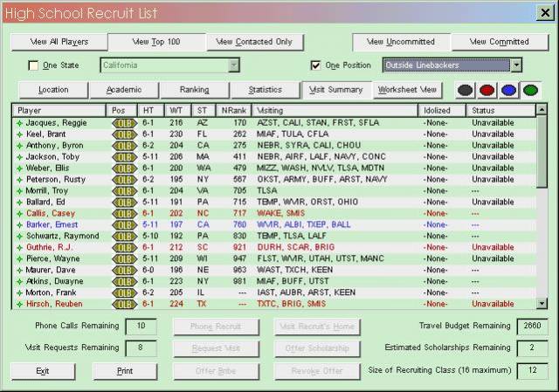
Task: Select the red color marker button
Action: coord(487,90)
